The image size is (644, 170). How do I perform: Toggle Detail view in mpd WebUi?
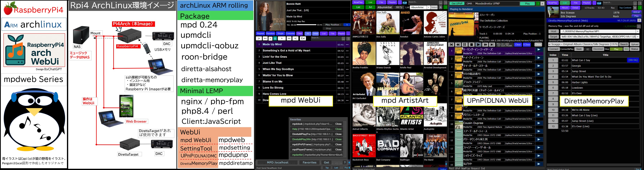click(x=316, y=34)
